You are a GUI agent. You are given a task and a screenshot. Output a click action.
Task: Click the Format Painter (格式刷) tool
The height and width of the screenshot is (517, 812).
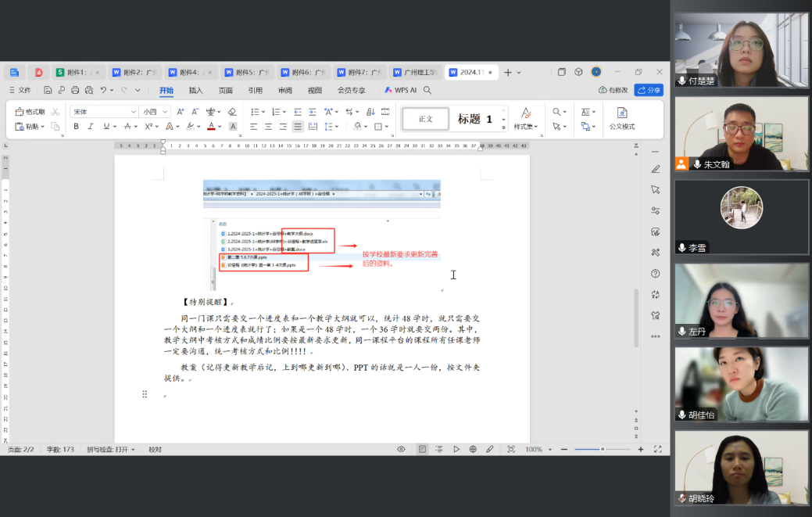[30, 112]
